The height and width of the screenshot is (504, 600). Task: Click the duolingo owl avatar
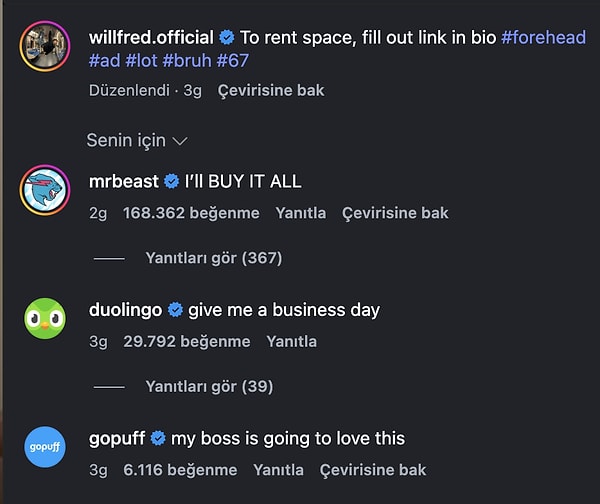tap(44, 318)
